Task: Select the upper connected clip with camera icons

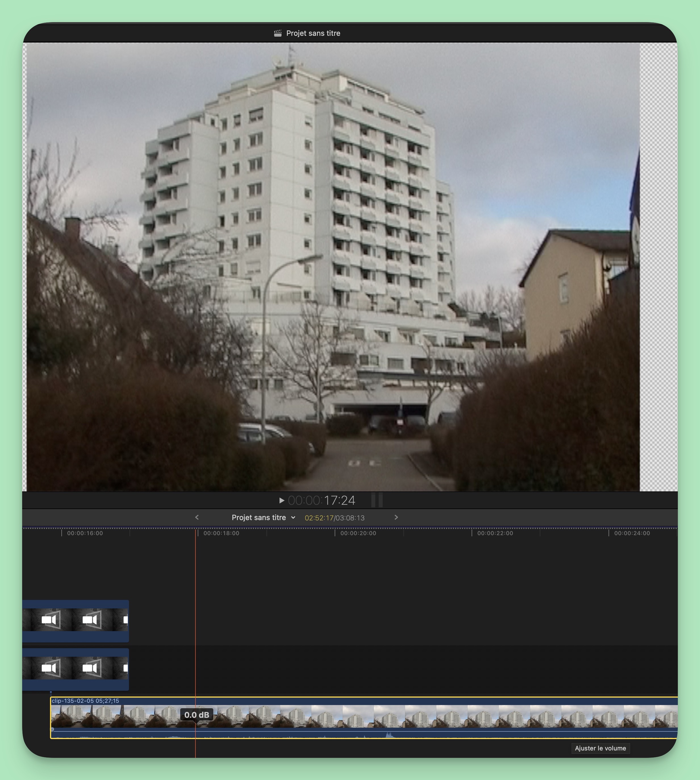Action: click(76, 621)
